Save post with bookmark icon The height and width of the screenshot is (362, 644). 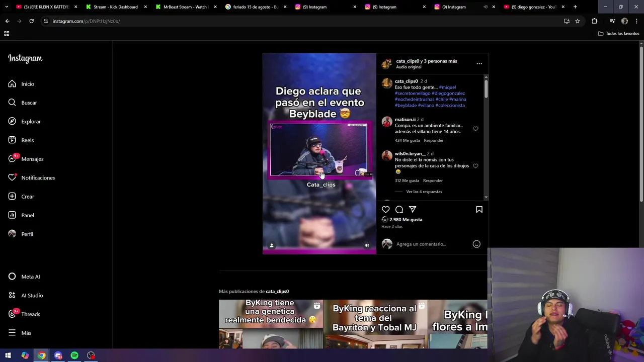click(479, 209)
